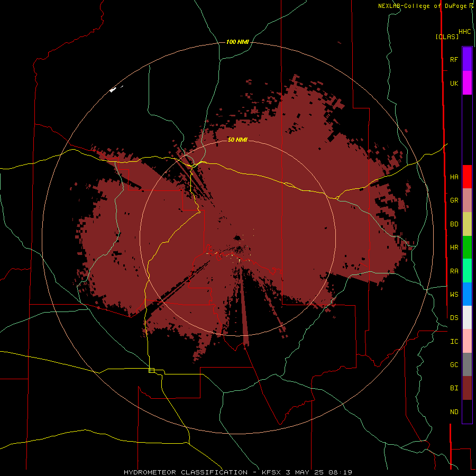The height and width of the screenshot is (476, 476).
Task: Click the HHC product code text
Action: [x=465, y=32]
